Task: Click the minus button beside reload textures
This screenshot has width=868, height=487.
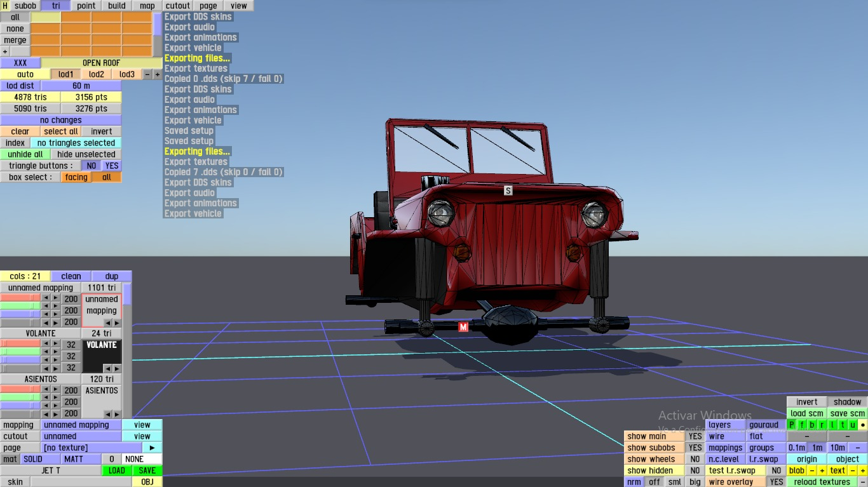Action: coord(863,482)
